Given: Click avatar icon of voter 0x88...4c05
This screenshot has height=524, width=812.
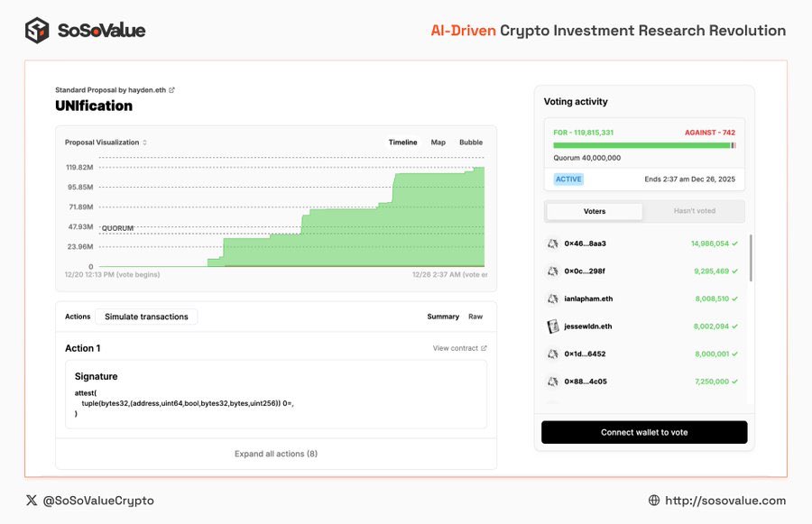Looking at the screenshot, I should (x=553, y=382).
